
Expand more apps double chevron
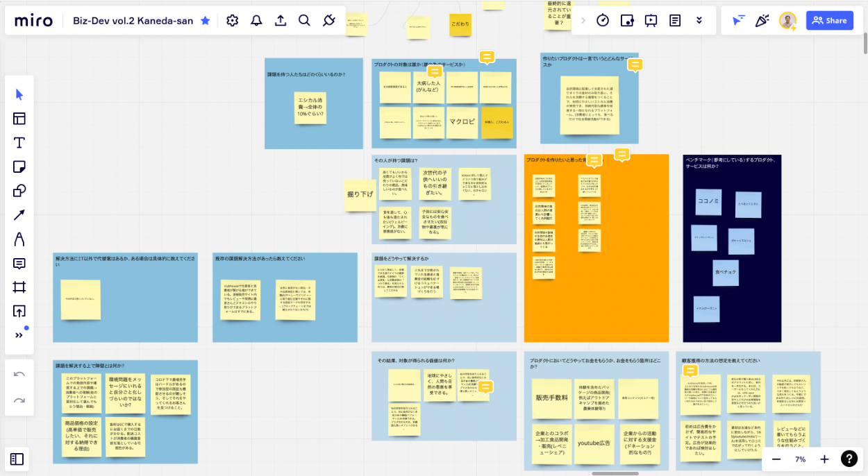(x=699, y=21)
